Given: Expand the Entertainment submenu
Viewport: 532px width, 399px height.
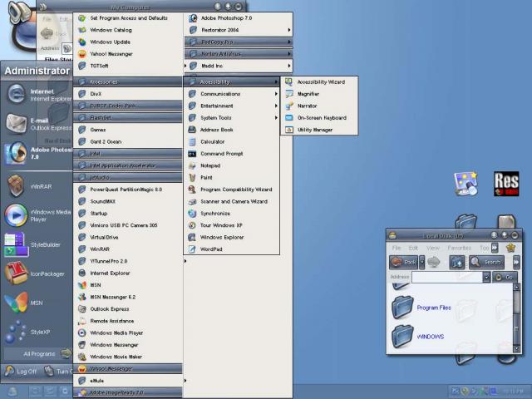Looking at the screenshot, I should 231,106.
